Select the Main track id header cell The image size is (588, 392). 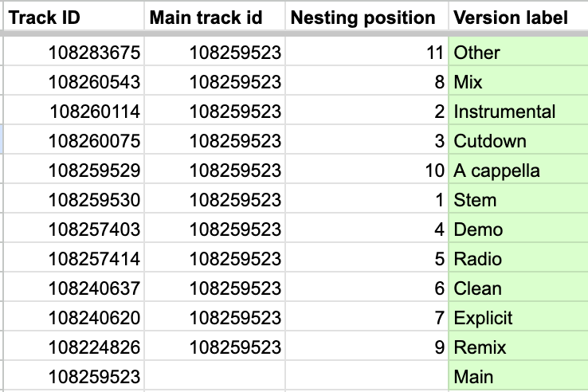click(214, 17)
